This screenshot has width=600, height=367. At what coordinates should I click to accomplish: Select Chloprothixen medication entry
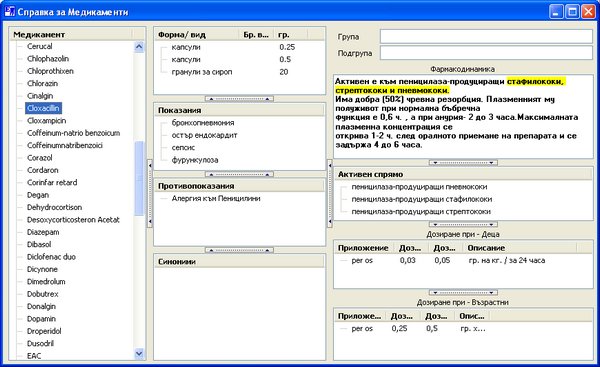(x=50, y=71)
